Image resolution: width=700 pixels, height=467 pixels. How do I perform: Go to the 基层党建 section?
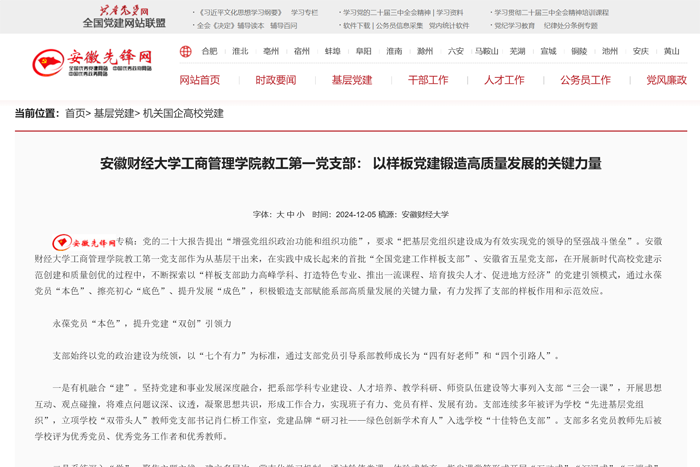click(x=351, y=80)
